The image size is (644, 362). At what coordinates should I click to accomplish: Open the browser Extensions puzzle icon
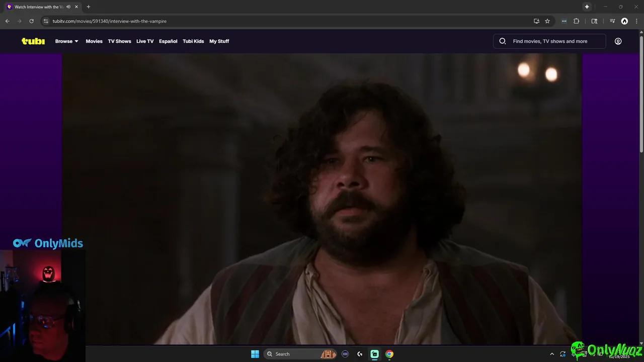(577, 21)
